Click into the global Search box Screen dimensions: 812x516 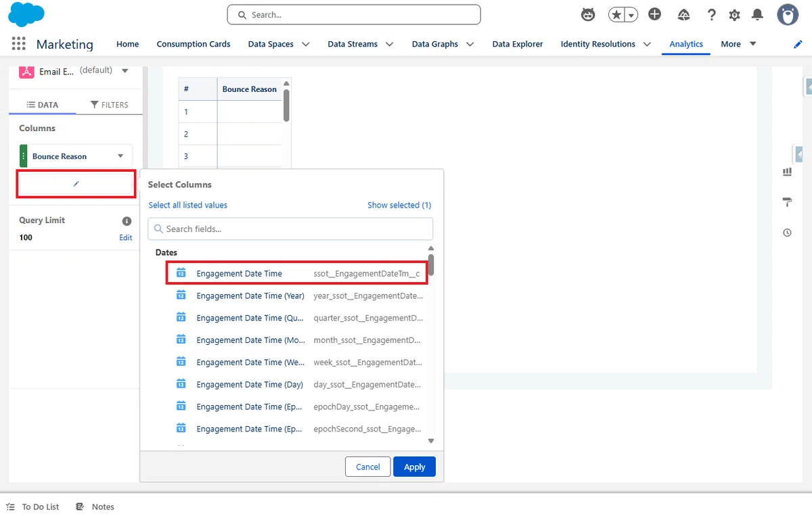coord(354,14)
